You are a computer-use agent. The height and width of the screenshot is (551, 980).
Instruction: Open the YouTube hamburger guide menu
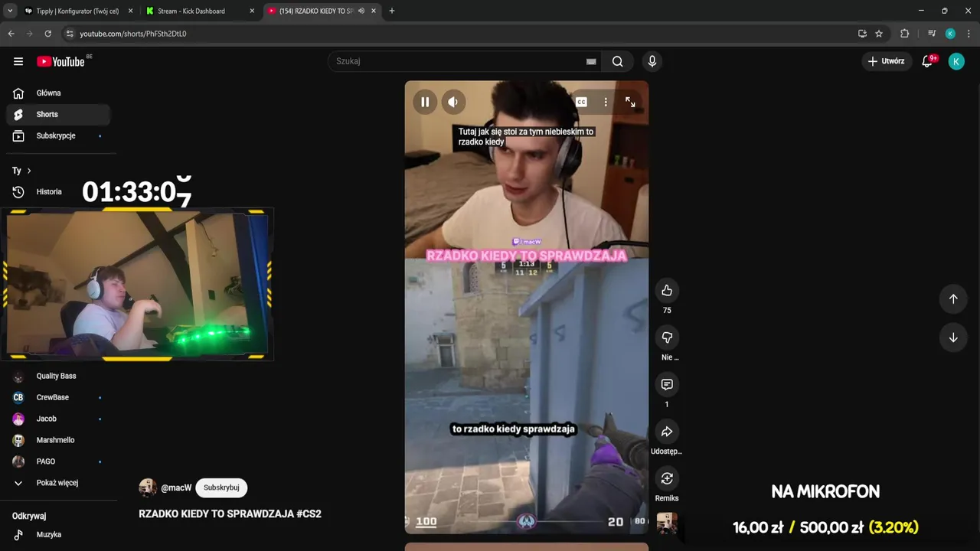(18, 61)
